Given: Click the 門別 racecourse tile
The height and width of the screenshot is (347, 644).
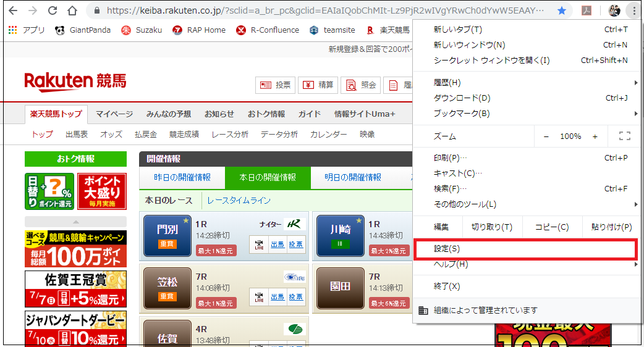Looking at the screenshot, I should pos(167,236).
